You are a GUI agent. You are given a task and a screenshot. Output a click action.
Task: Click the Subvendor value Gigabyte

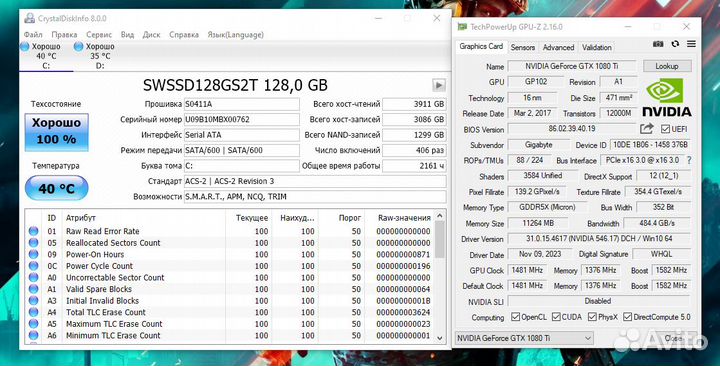(x=538, y=145)
